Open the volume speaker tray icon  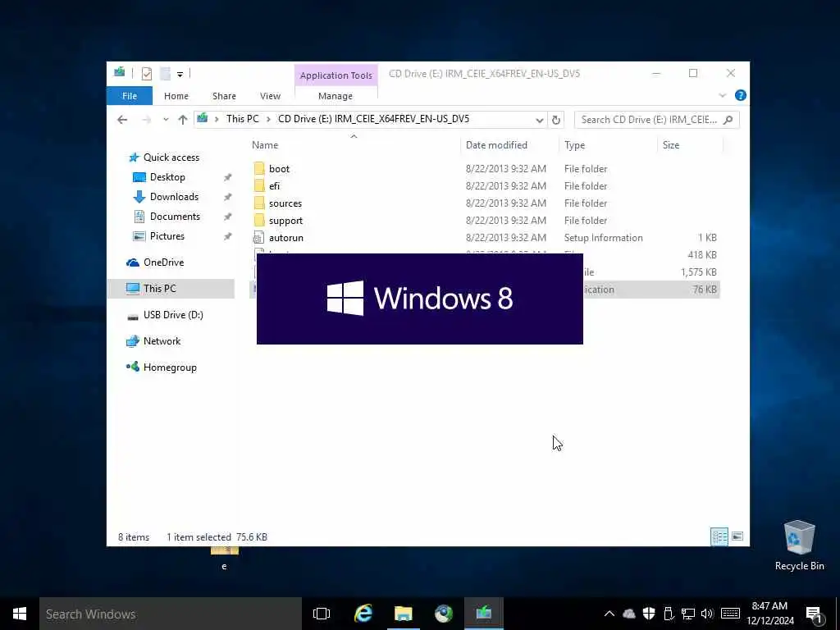707,614
